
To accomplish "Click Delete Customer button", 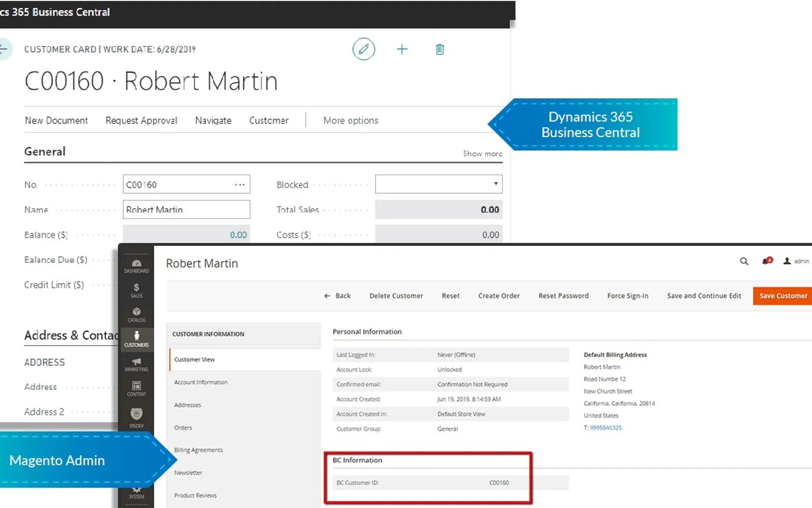I will (396, 296).
